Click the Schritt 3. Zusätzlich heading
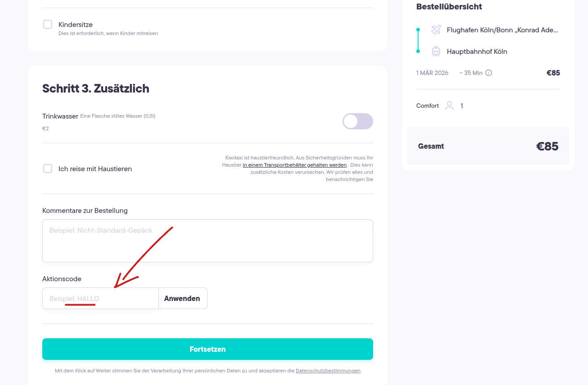Image resolution: width=588 pixels, height=385 pixels. tap(96, 88)
